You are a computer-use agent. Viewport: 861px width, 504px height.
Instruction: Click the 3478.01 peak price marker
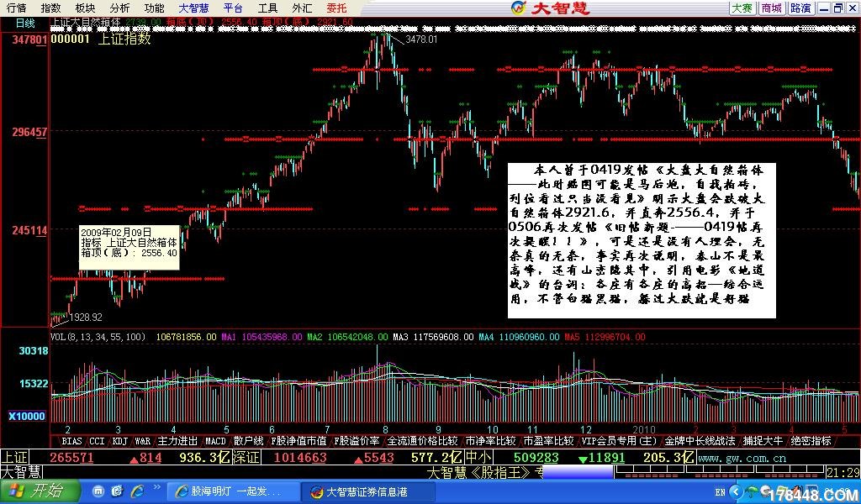[420, 39]
